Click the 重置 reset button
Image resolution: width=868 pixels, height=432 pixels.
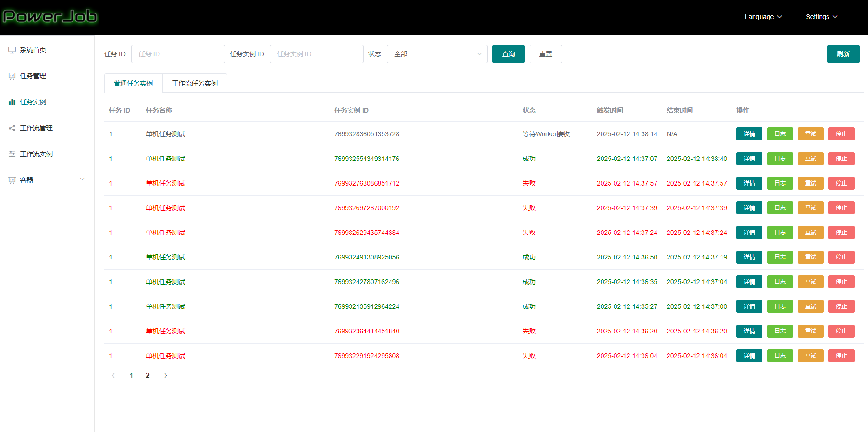click(x=545, y=54)
